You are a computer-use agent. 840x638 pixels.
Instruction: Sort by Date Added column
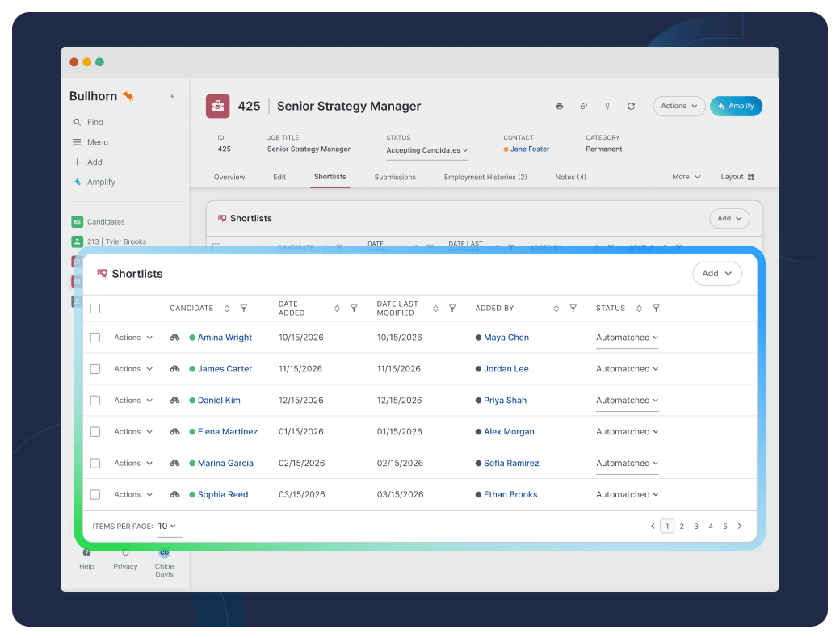tap(337, 309)
